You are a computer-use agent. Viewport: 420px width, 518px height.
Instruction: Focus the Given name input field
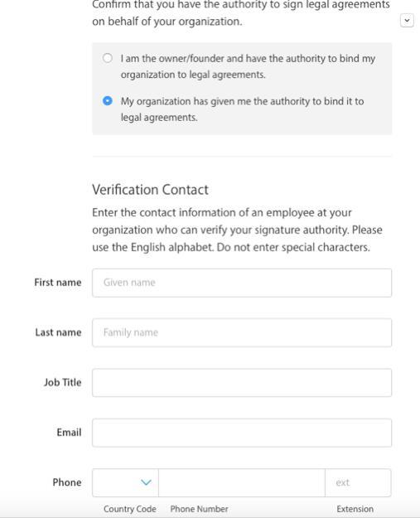click(x=242, y=283)
